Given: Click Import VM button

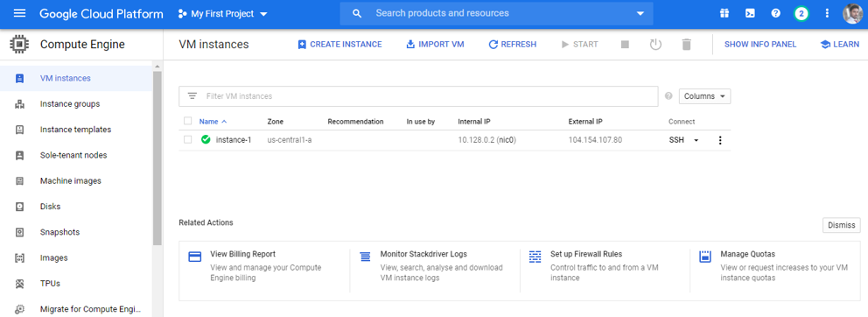Looking at the screenshot, I should (435, 45).
